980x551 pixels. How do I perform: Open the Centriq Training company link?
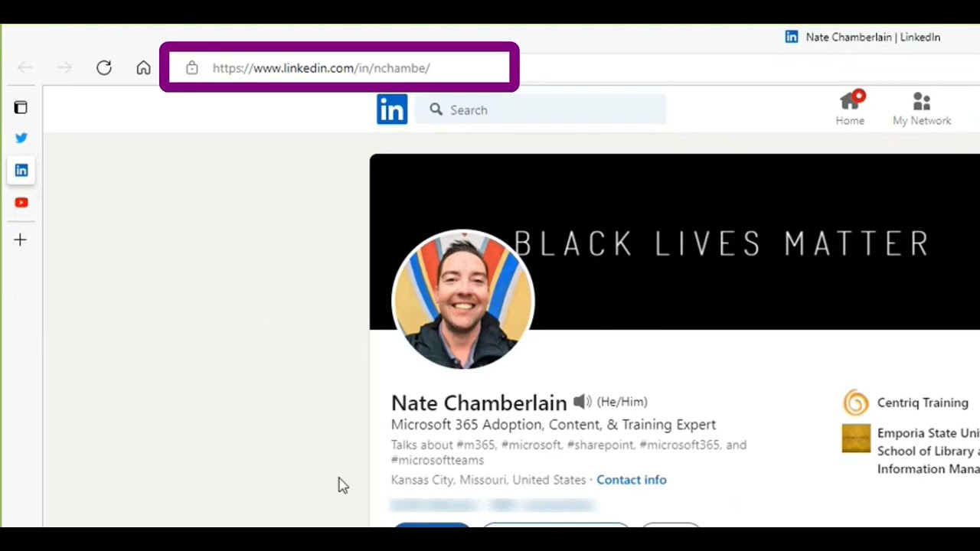923,403
